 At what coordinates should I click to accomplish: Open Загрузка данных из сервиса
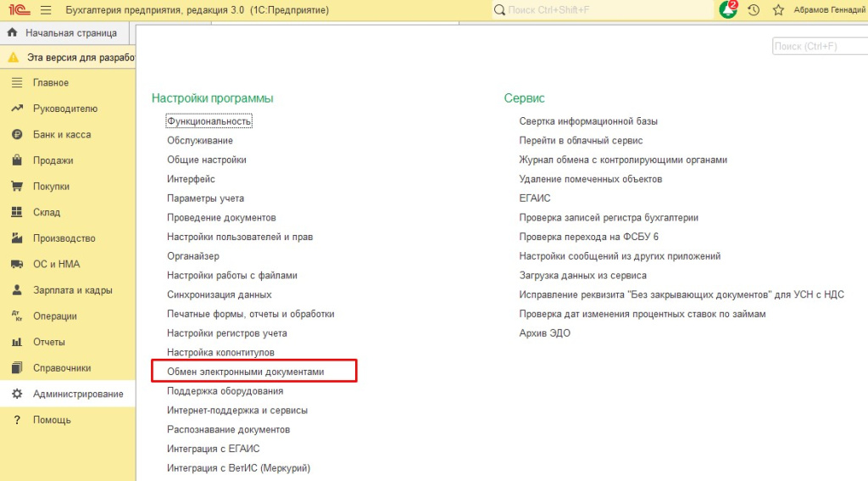[x=583, y=275]
